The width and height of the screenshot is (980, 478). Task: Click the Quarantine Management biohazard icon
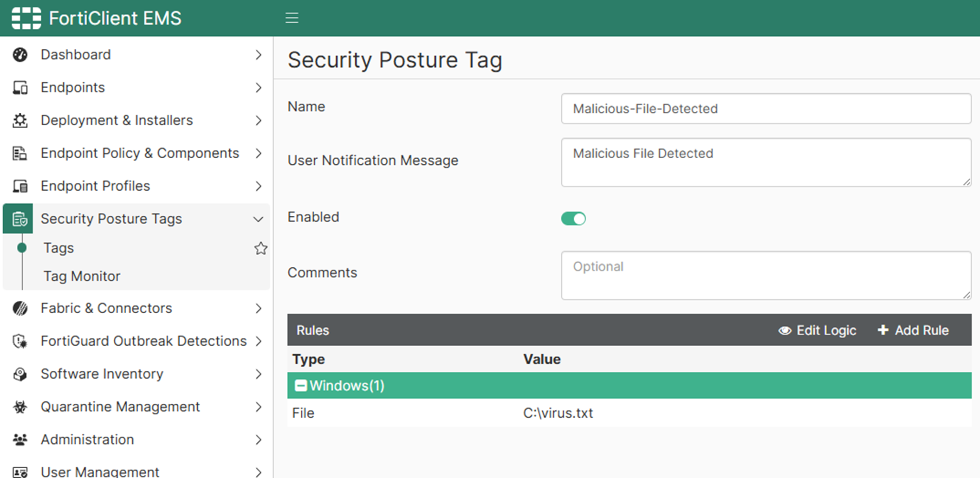tap(20, 407)
